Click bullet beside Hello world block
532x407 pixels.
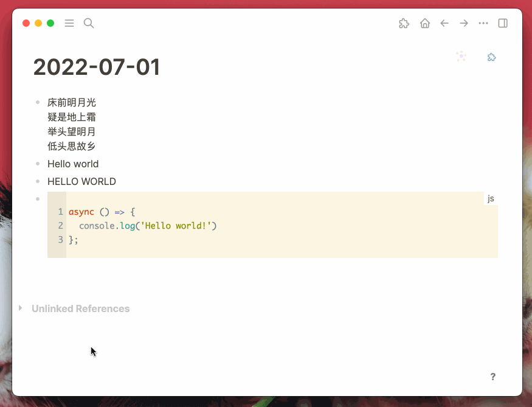[x=38, y=164]
